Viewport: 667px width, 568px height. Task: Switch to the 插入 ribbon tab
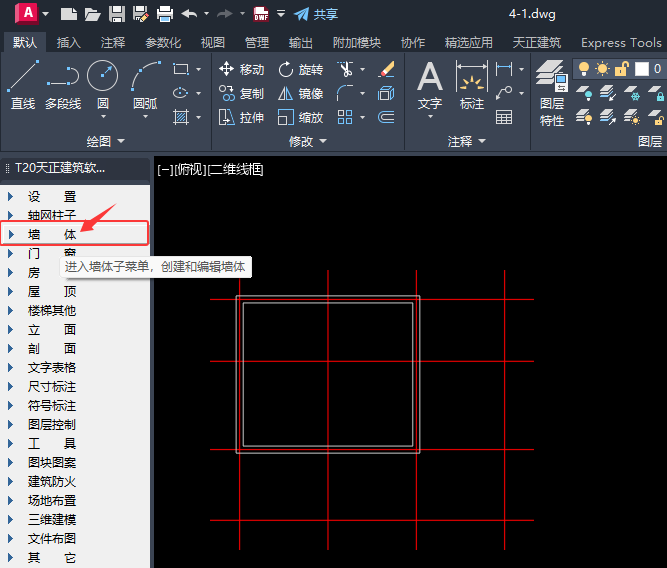68,43
